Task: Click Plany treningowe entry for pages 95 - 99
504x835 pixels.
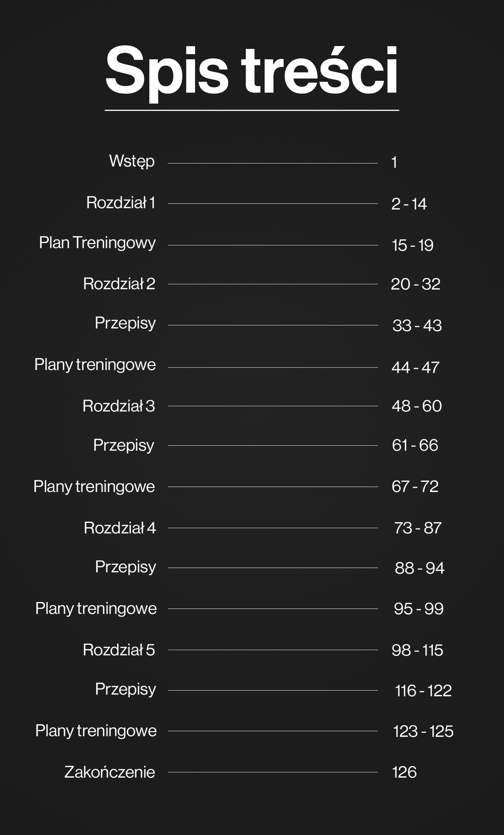Action: point(96,609)
